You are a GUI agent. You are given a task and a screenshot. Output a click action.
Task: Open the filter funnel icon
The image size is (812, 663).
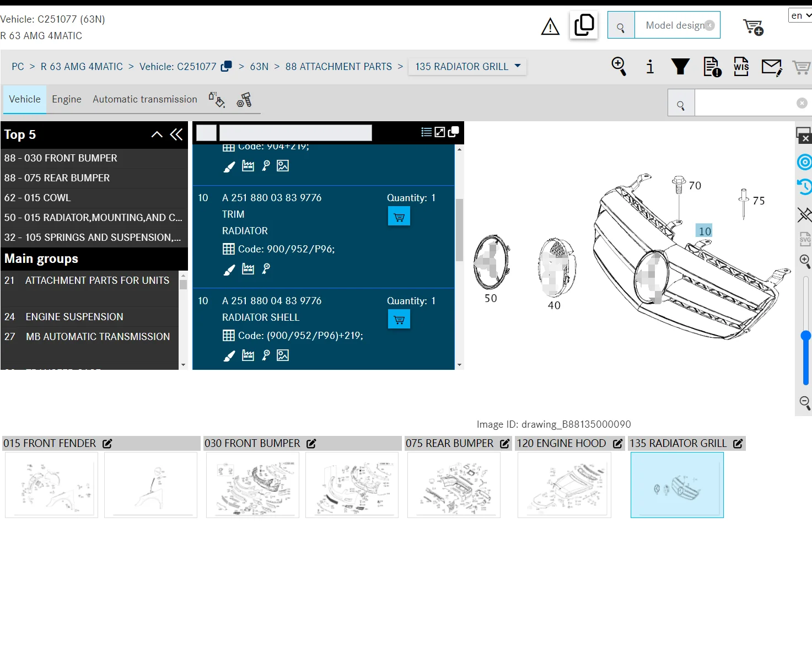(x=680, y=67)
